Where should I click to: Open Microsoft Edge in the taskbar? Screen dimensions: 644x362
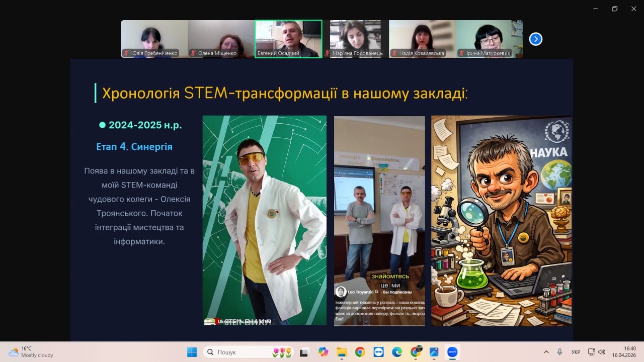point(397,352)
